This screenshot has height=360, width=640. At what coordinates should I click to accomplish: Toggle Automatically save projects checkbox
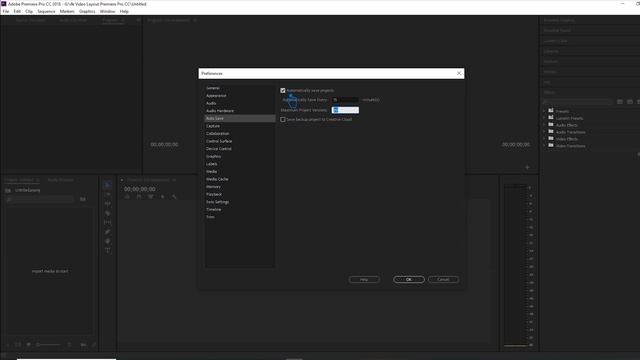point(283,91)
